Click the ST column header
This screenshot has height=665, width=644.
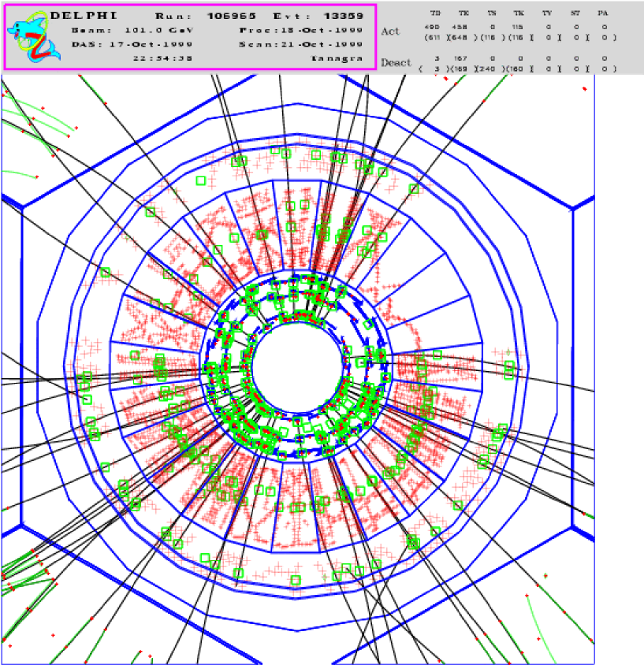[575, 13]
